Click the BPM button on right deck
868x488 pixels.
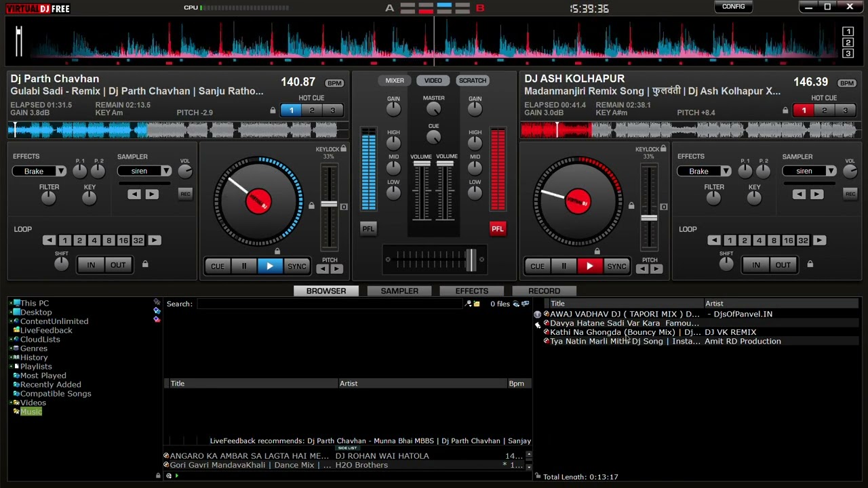coord(847,83)
